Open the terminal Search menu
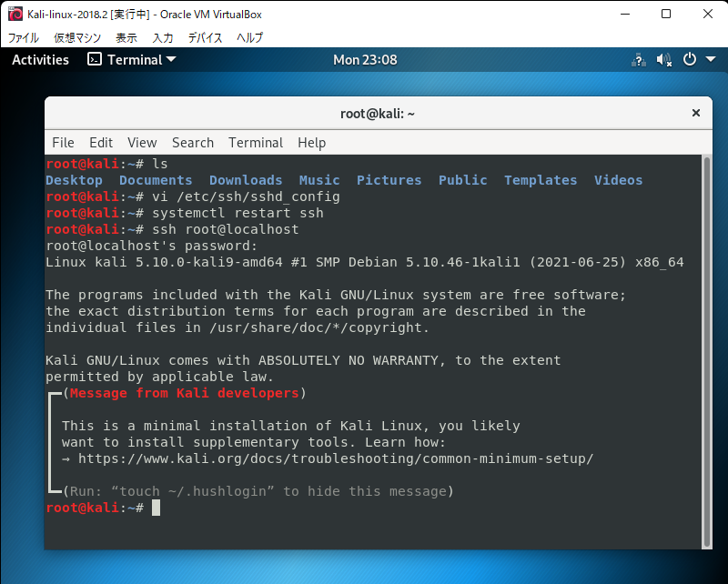 [x=193, y=143]
